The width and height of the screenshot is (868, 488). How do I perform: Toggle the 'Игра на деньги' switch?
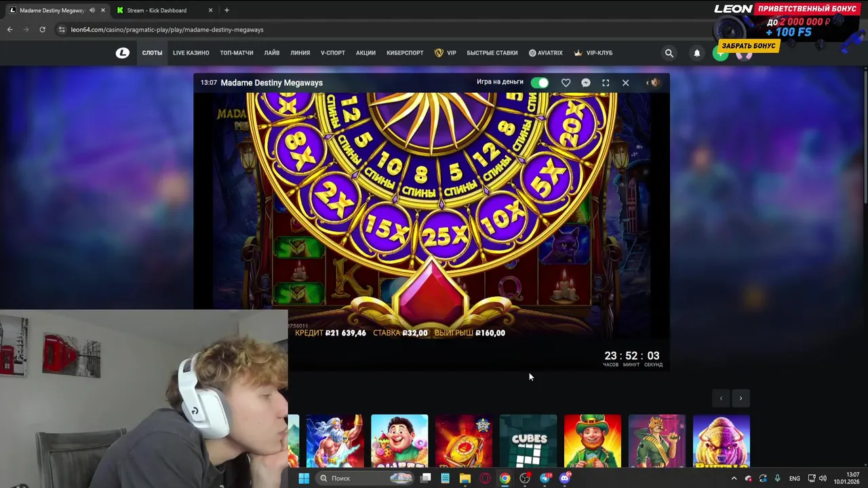coord(540,83)
